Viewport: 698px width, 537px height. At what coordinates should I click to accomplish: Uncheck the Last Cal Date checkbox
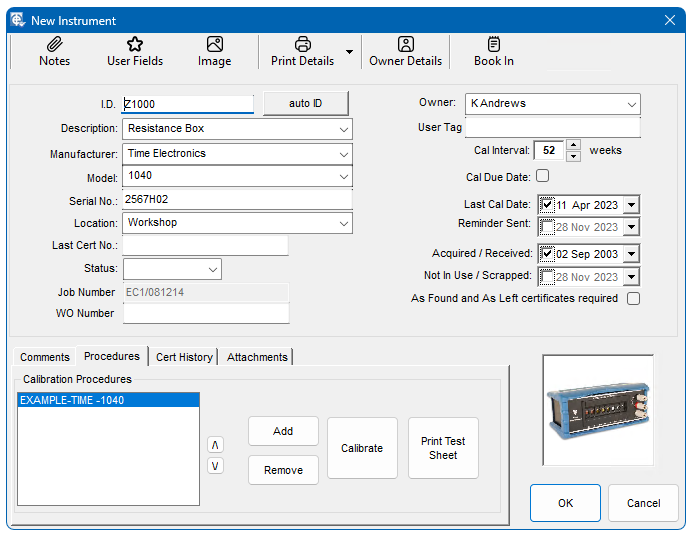tap(547, 205)
